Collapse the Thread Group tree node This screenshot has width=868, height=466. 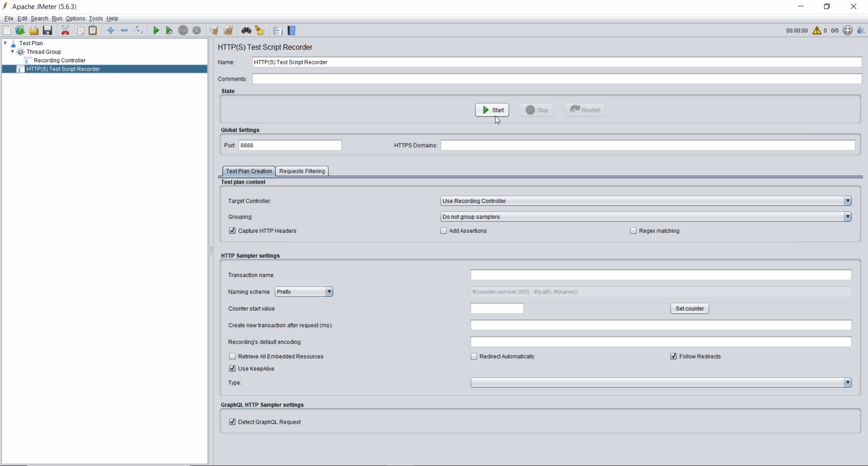tap(12, 51)
